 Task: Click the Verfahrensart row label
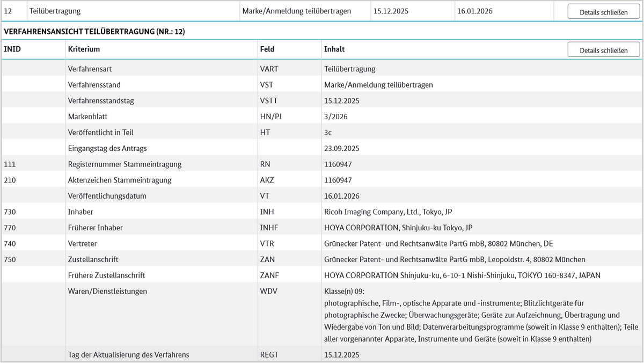coord(90,69)
